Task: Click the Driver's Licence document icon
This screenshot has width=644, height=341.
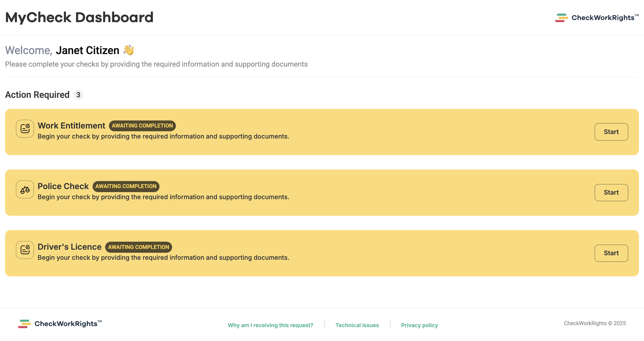Action: click(x=25, y=250)
